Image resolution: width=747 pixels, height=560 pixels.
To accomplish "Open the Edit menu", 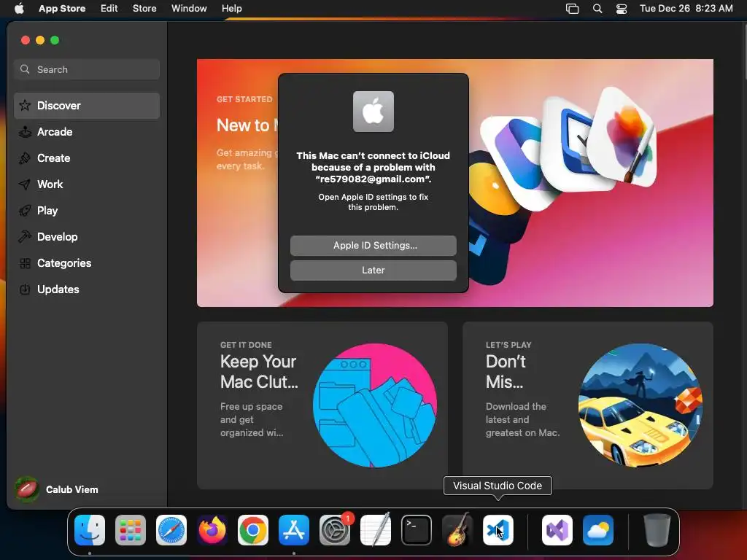I will coord(109,9).
